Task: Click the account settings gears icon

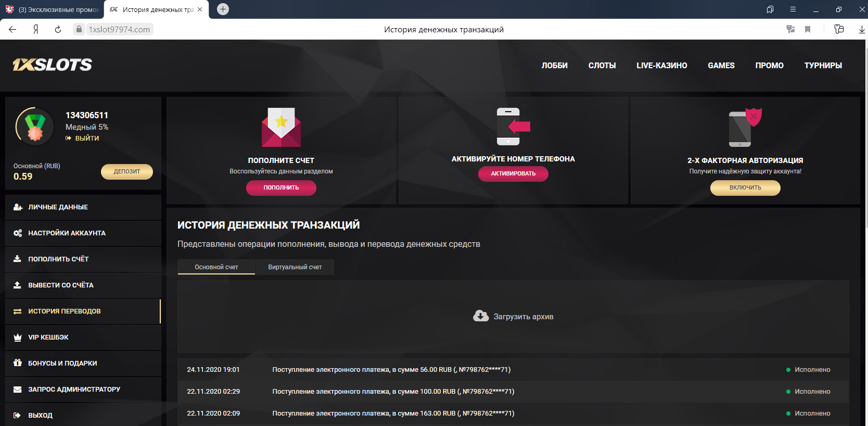Action: (18, 233)
